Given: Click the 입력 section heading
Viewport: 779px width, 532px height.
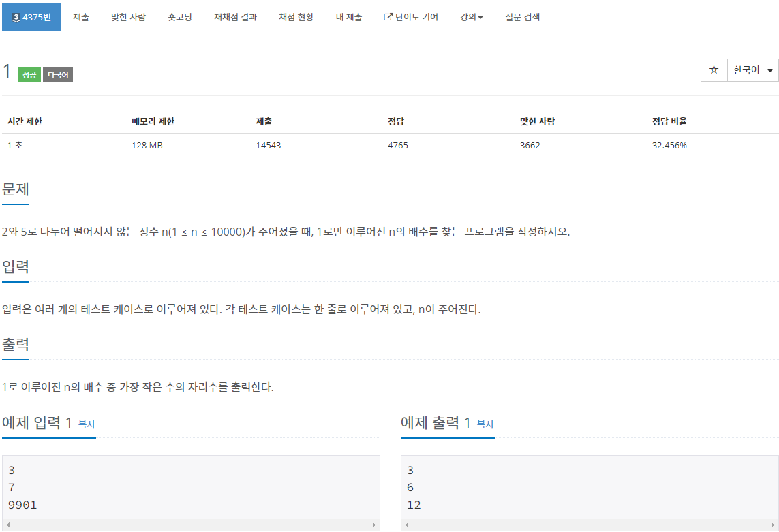Looking at the screenshot, I should pos(16,267).
